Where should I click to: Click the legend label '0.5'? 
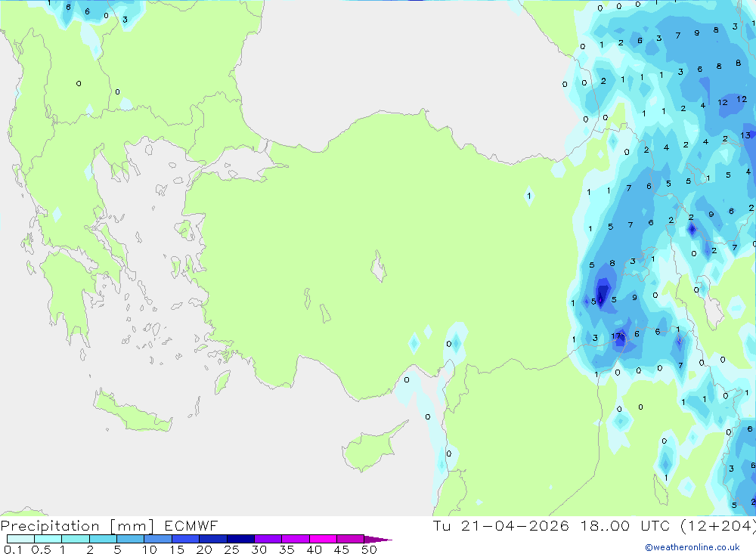(41, 549)
